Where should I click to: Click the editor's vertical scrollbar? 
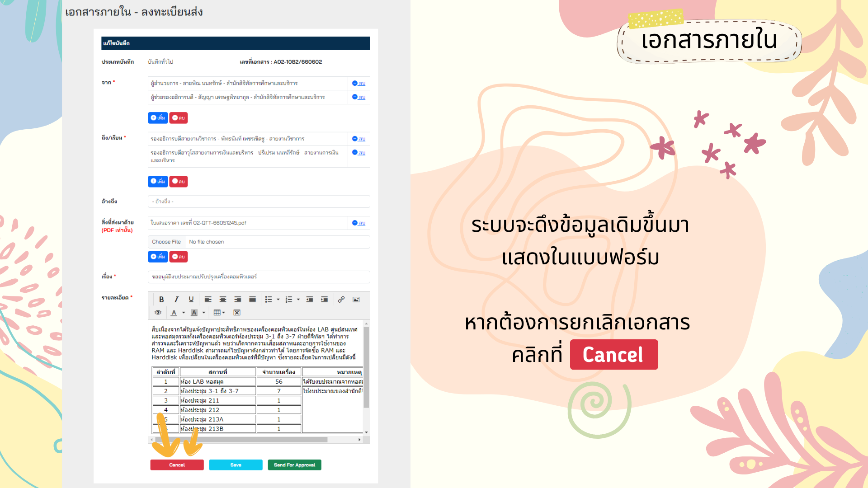pyautogui.click(x=366, y=367)
